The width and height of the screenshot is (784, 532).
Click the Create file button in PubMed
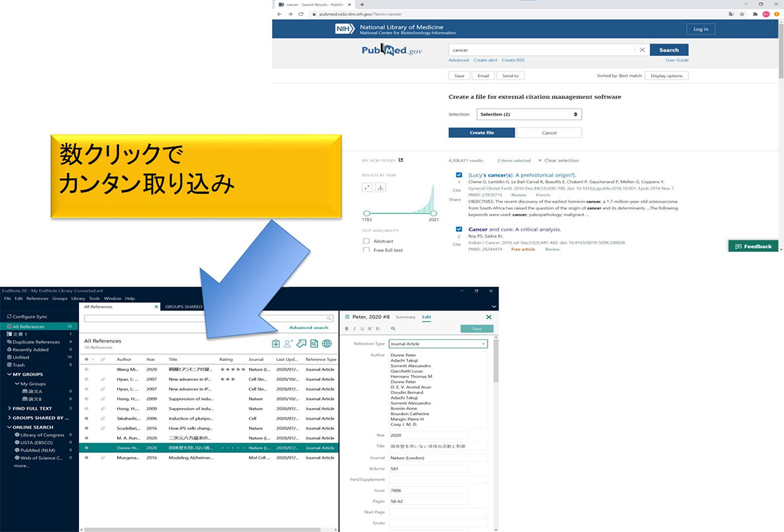(481, 132)
